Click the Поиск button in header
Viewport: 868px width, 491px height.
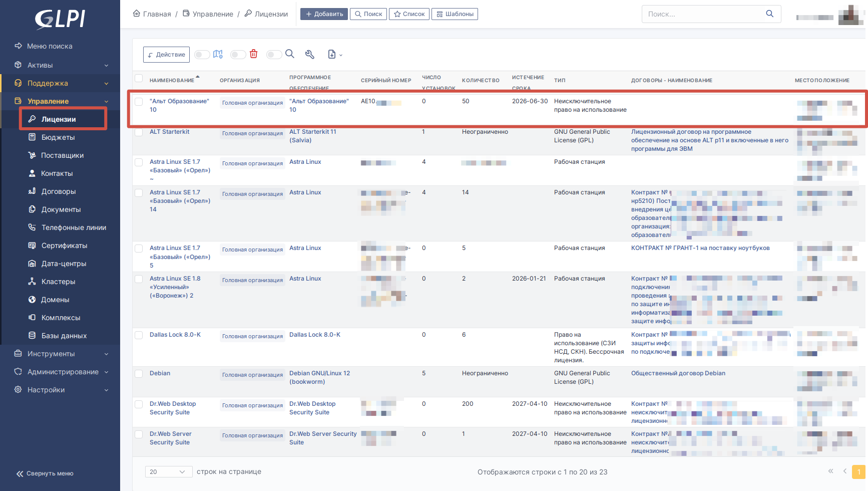(368, 14)
